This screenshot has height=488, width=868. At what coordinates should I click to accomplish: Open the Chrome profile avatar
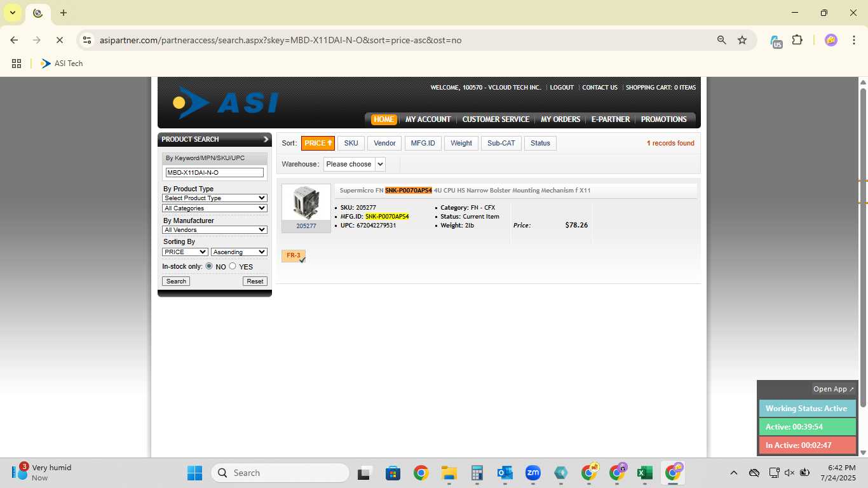tap(831, 40)
